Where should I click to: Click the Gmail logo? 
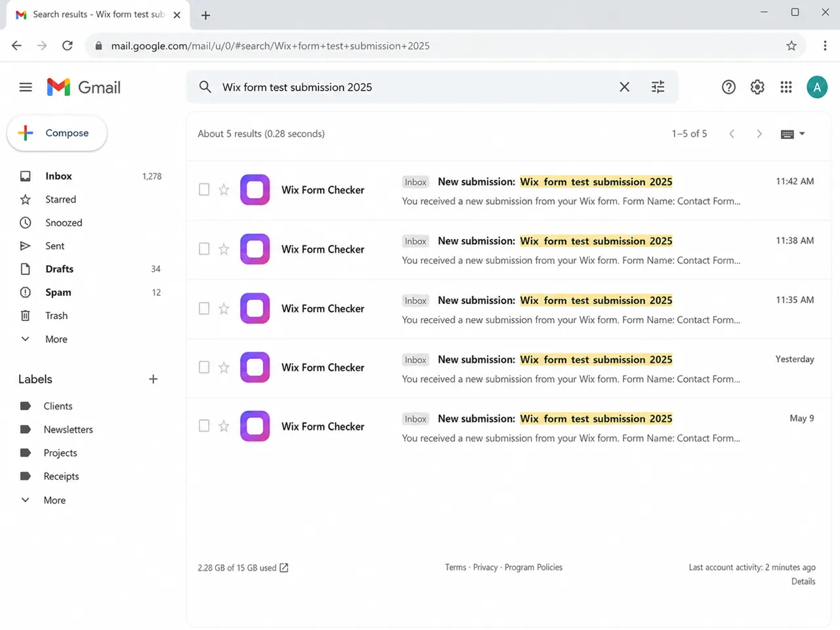point(83,87)
